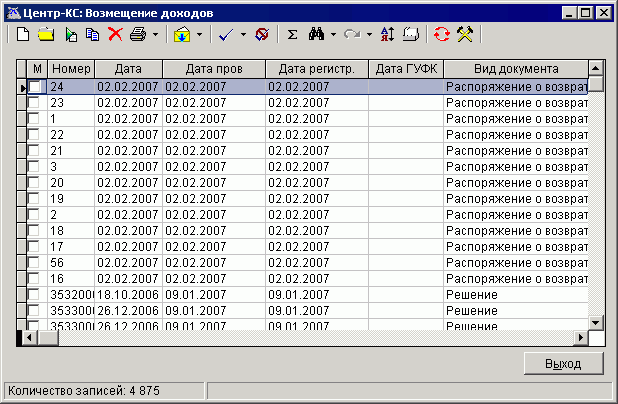Click the vertical scrollbar down arrow
618x404 pixels.
(x=596, y=321)
